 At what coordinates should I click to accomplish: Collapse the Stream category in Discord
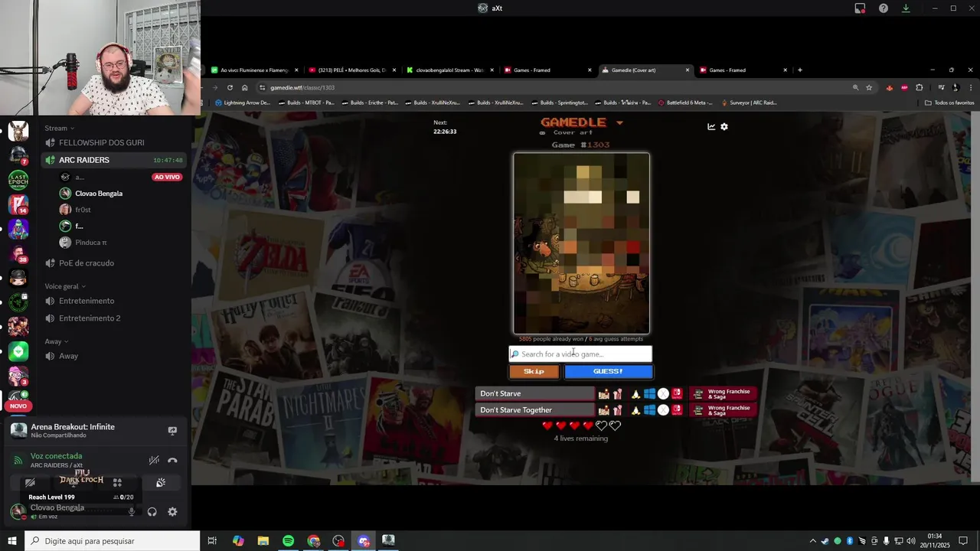click(60, 128)
